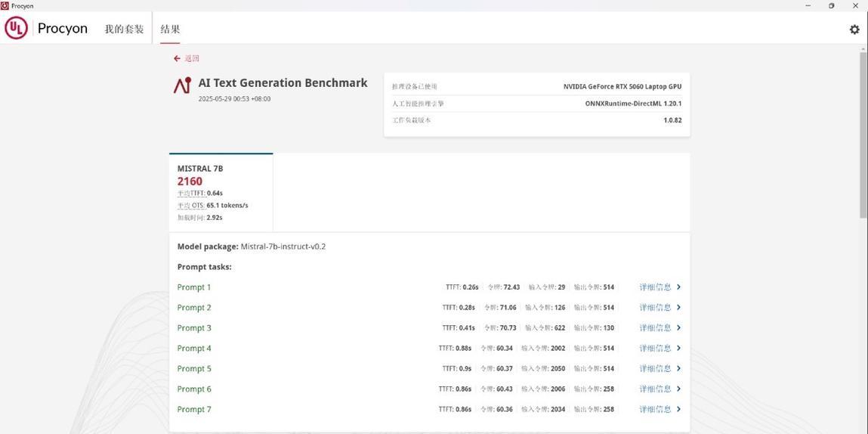Click the Prompt 6 label

tap(193, 389)
